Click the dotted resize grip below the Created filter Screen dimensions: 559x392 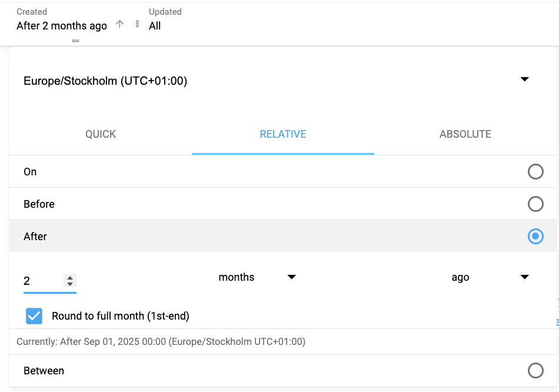point(75,40)
